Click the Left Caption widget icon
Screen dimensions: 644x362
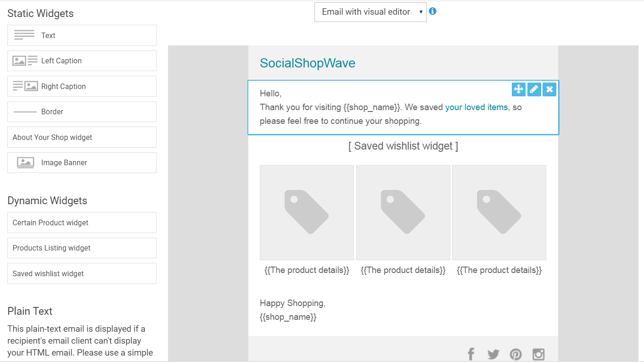pyautogui.click(x=25, y=61)
